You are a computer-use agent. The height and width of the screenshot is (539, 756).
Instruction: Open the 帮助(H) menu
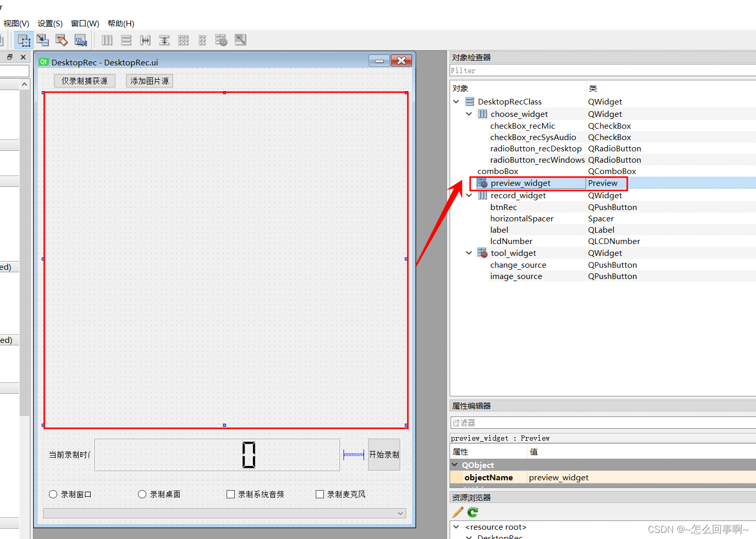tap(121, 23)
